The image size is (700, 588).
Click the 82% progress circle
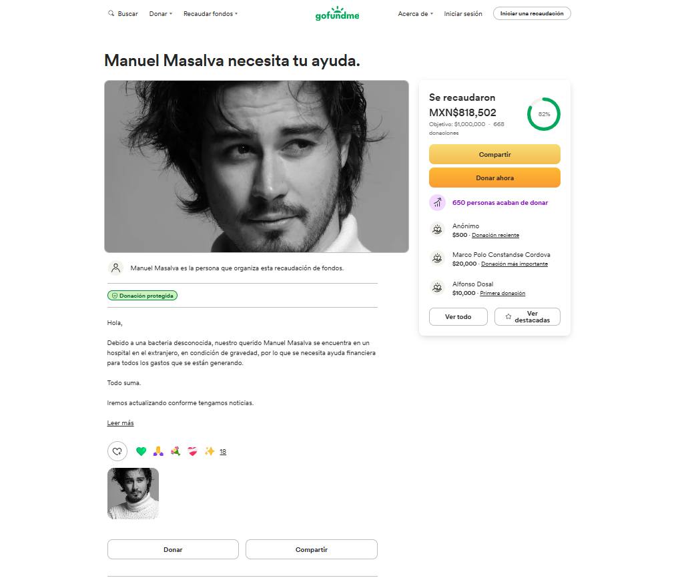pyautogui.click(x=544, y=114)
